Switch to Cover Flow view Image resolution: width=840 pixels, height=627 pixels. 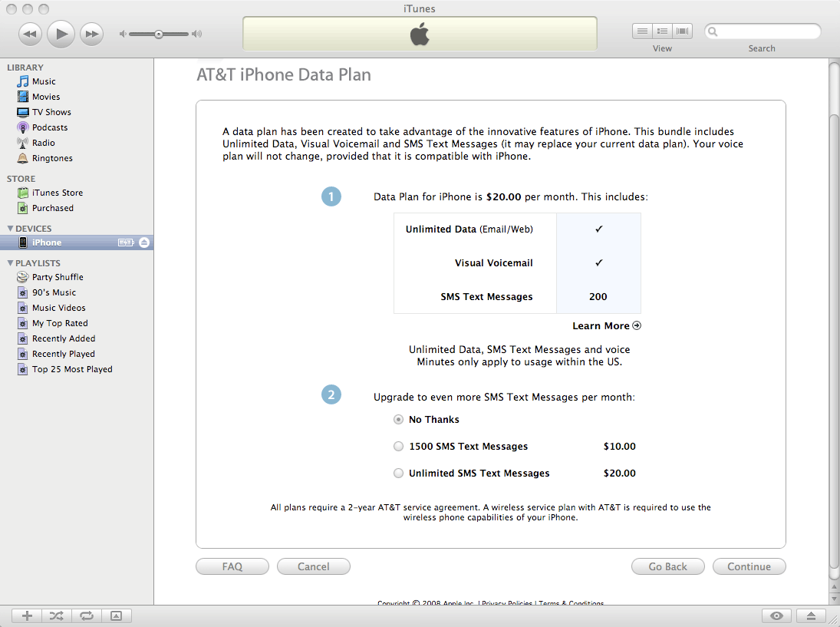click(x=683, y=31)
